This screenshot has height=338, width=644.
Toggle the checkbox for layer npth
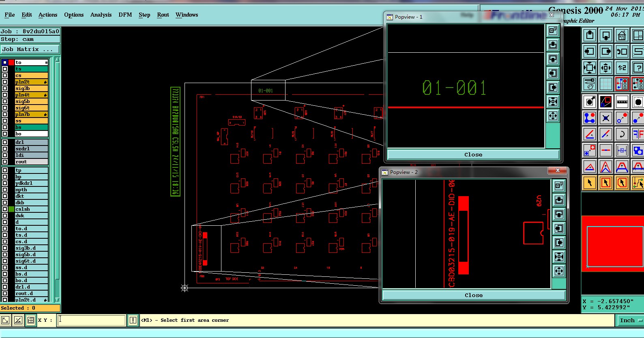(5, 190)
